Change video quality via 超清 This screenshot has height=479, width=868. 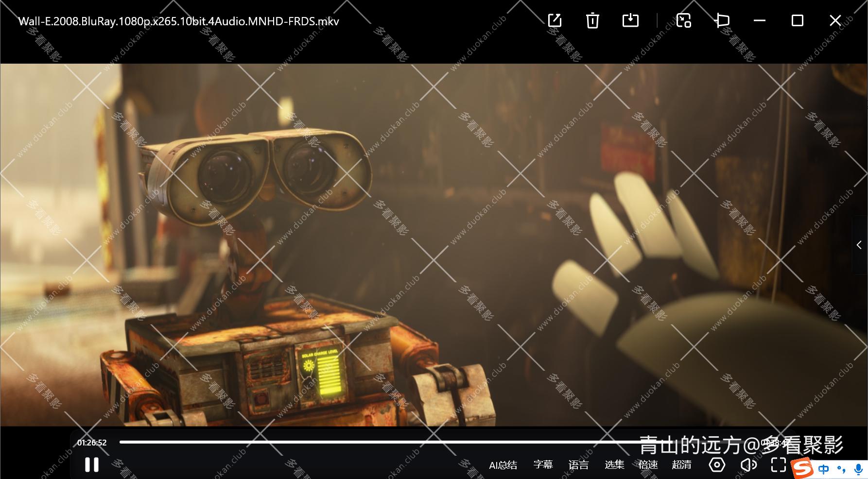pos(681,465)
